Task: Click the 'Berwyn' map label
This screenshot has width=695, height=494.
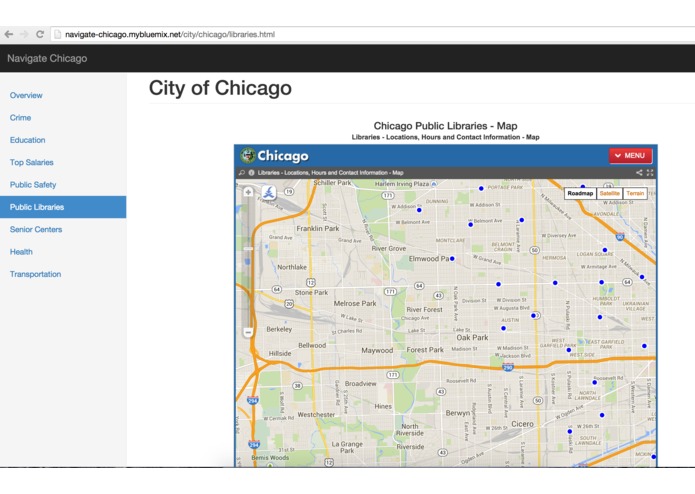Action: pos(457,413)
